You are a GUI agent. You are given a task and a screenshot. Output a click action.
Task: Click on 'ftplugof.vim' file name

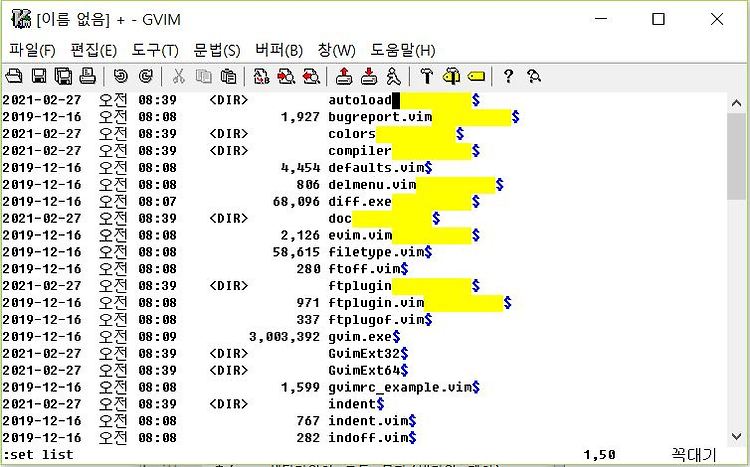[x=376, y=319]
